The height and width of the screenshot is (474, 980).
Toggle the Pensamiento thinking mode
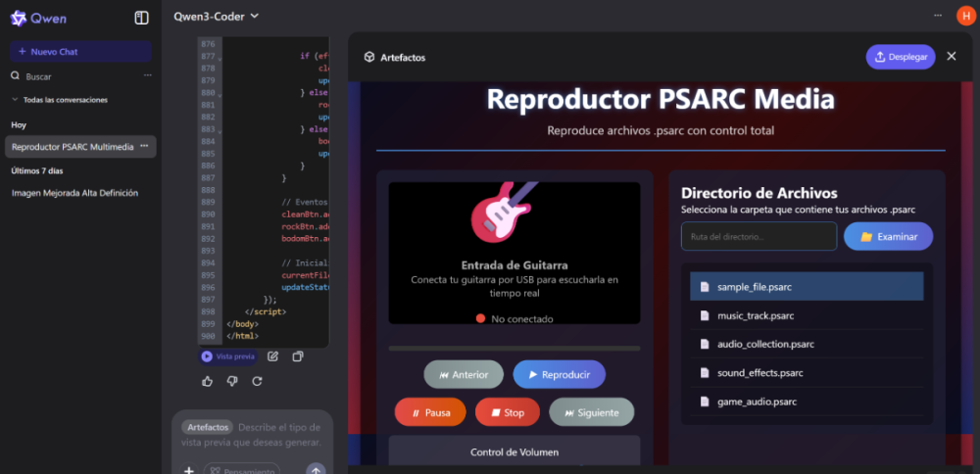[242, 469]
